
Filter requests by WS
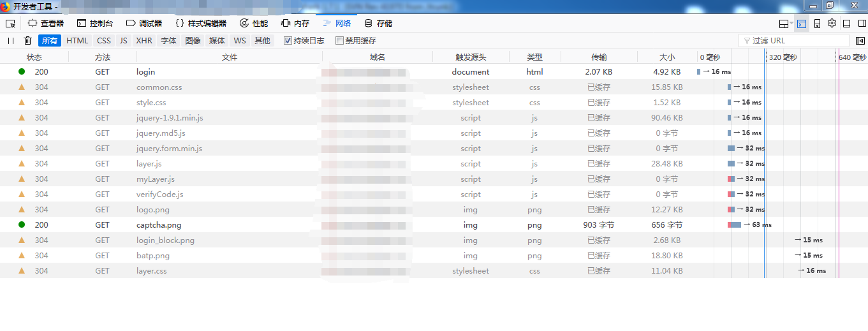(240, 41)
